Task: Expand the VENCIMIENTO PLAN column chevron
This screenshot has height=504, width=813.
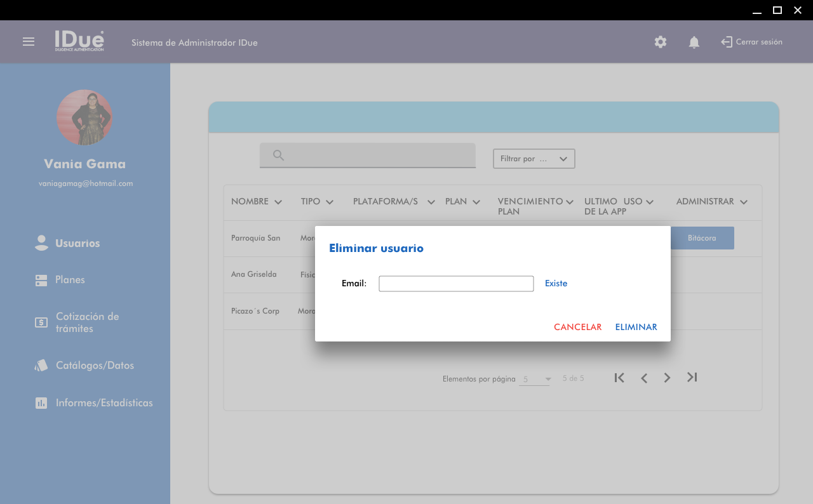Action: point(570,202)
